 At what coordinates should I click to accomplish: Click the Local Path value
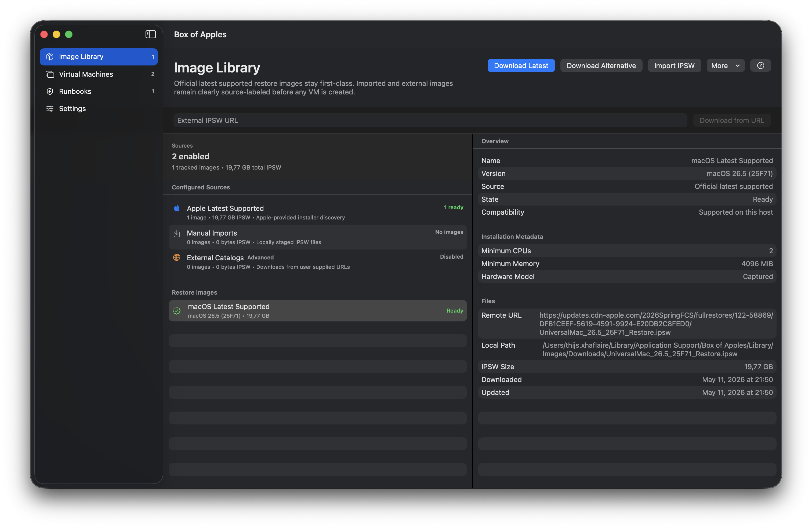pyautogui.click(x=657, y=349)
